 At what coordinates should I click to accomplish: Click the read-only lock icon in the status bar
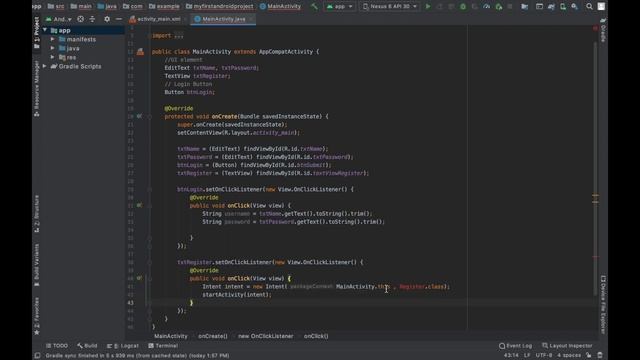click(589, 356)
